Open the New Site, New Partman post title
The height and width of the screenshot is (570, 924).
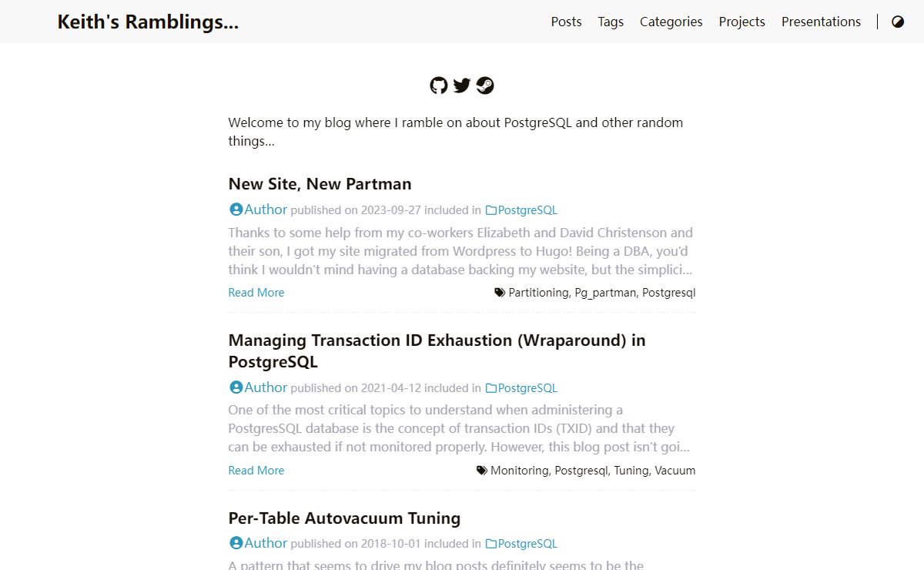[320, 184]
